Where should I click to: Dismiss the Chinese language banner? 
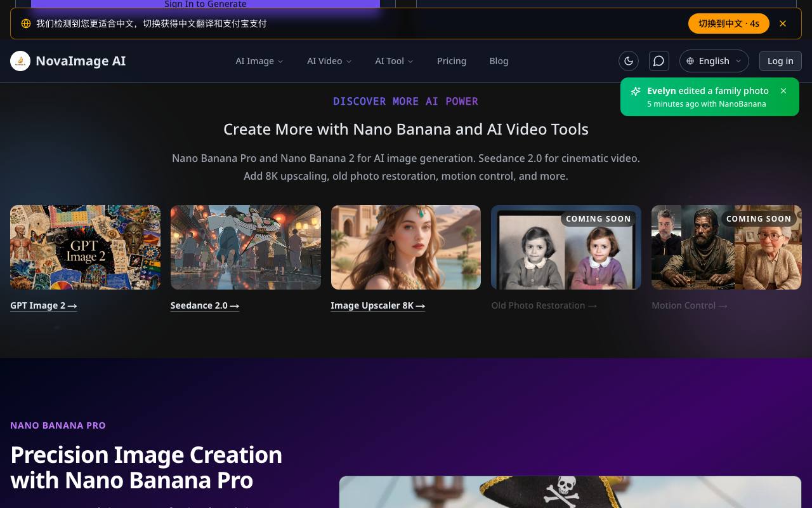coord(783,23)
